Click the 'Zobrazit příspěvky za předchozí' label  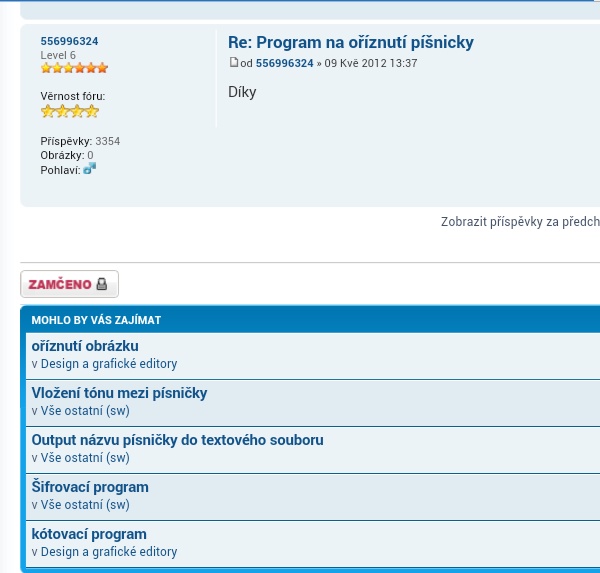pyautogui.click(x=520, y=222)
